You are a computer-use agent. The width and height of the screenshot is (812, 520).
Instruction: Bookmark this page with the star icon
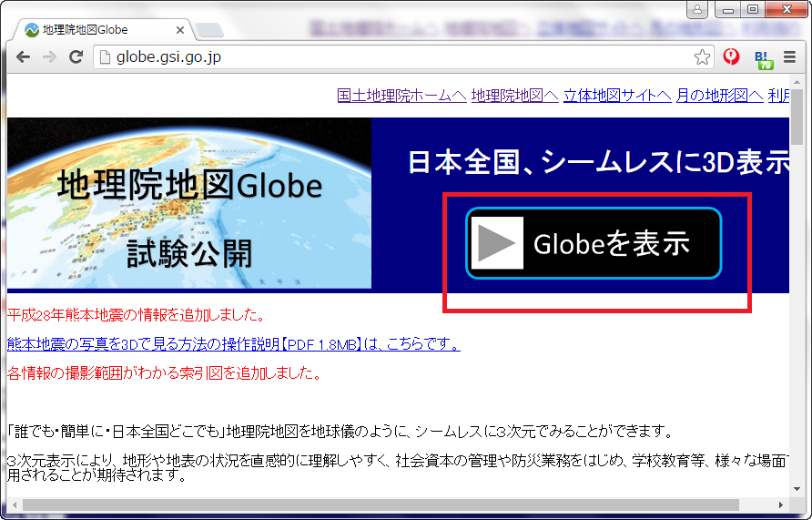[702, 57]
